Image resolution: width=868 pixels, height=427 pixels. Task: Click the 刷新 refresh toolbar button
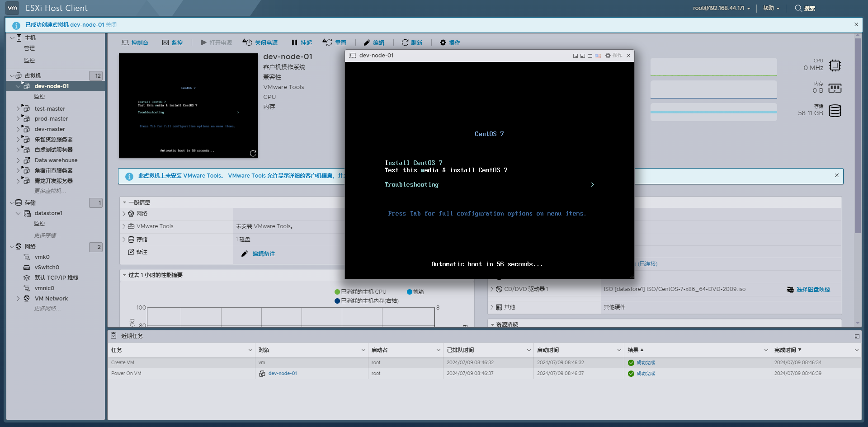(412, 42)
